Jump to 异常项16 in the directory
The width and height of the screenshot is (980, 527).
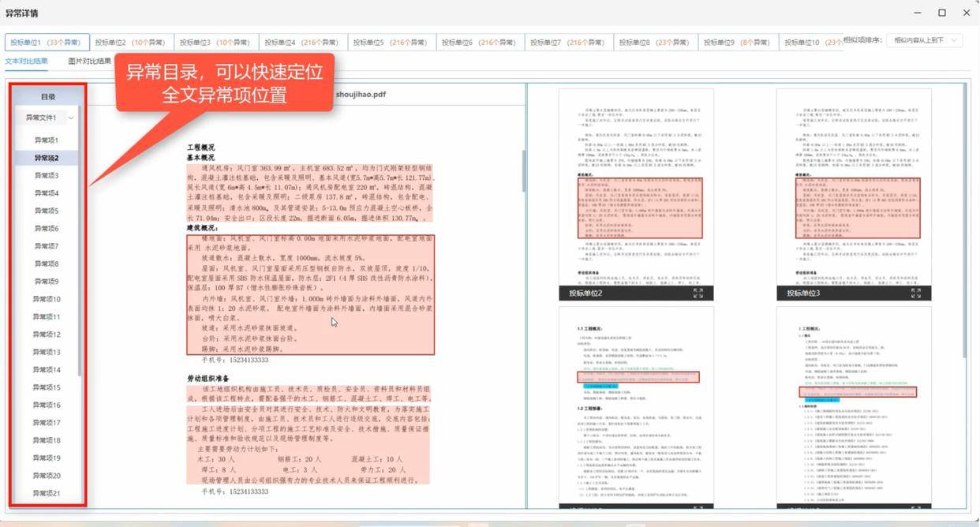47,405
